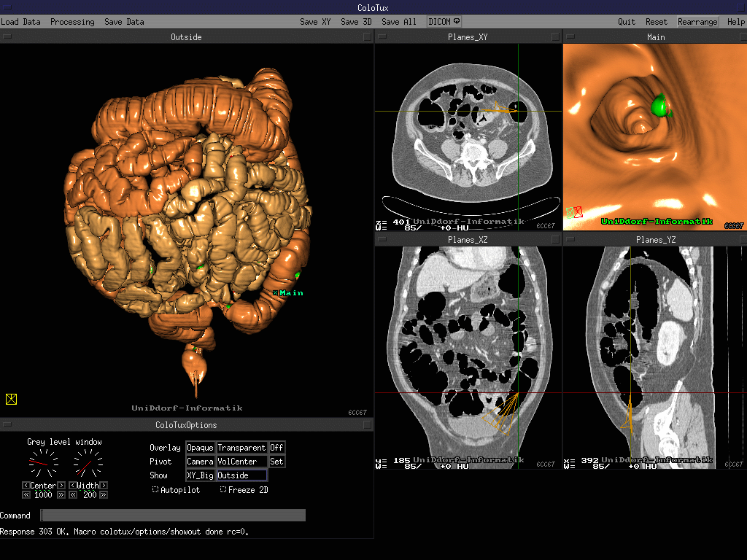Open the Save Data menu

pos(124,22)
